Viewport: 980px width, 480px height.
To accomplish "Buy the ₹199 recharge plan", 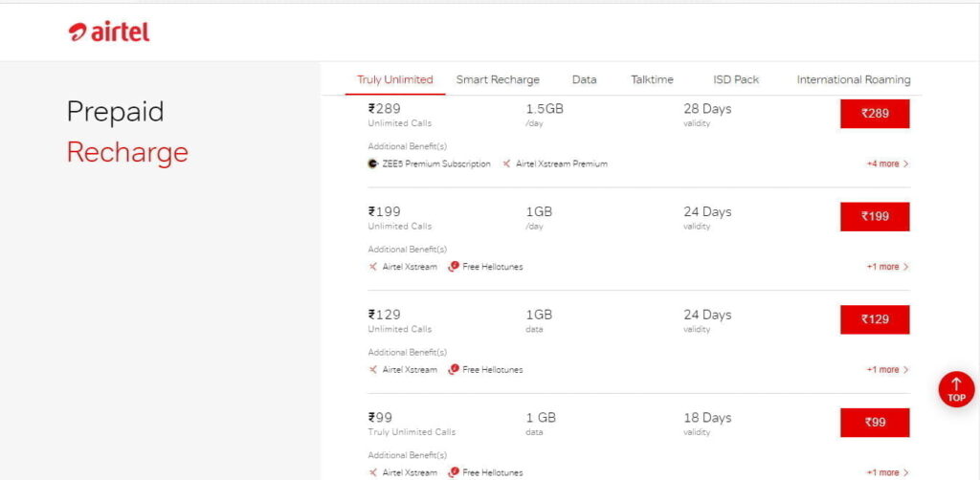I will coord(875,217).
